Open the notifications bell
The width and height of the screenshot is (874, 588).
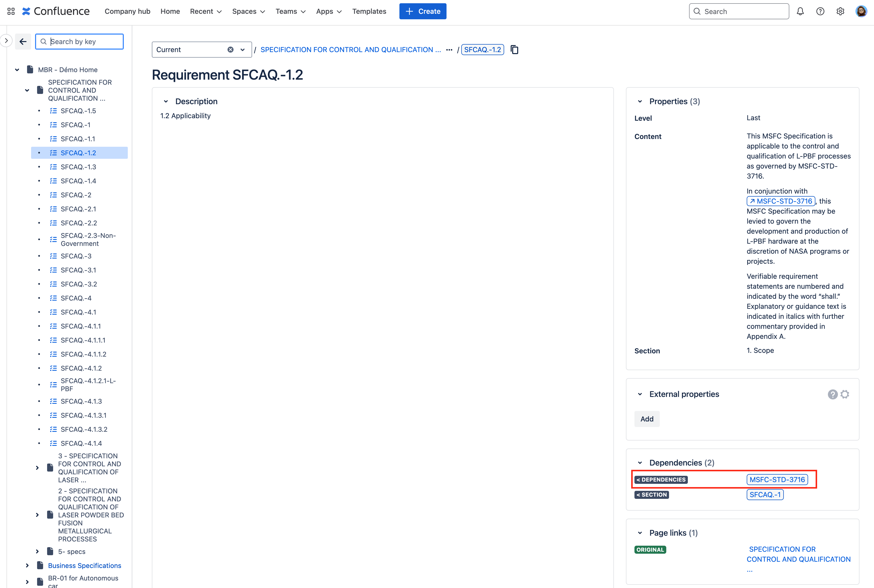click(x=801, y=11)
